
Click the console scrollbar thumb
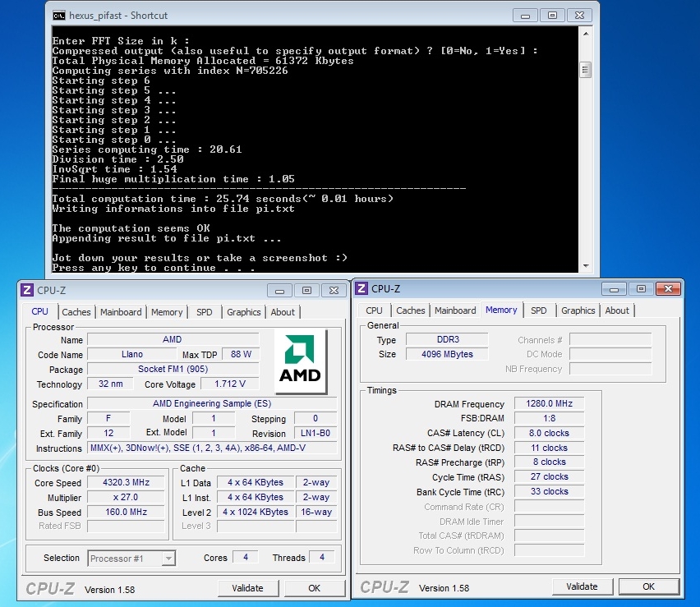[585, 71]
